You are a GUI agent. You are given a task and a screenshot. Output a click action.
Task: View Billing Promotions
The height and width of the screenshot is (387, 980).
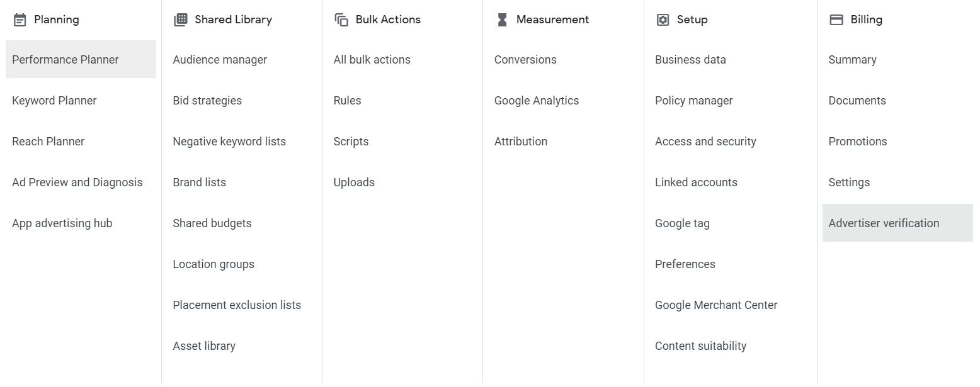[857, 141]
